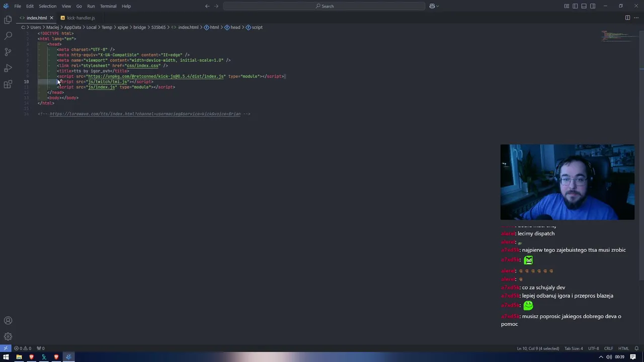Open the Source Control view
Image resolution: width=644 pixels, height=362 pixels.
pyautogui.click(x=8, y=52)
